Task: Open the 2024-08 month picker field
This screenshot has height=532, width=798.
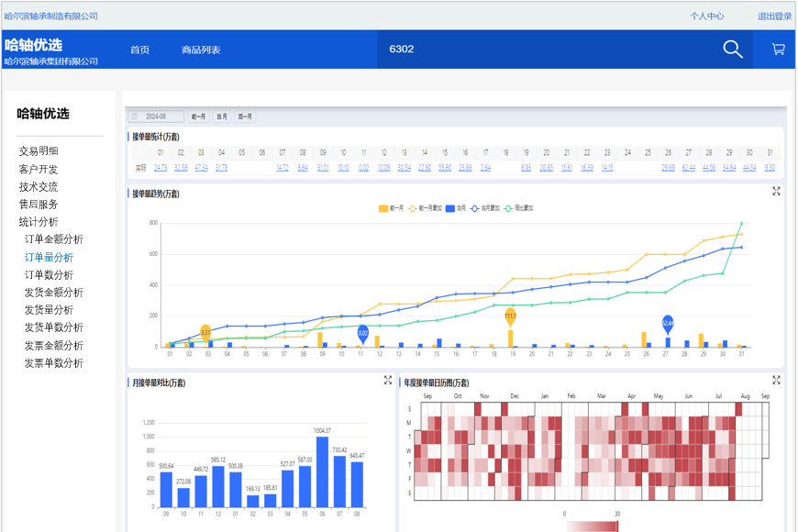Action: 156,116
